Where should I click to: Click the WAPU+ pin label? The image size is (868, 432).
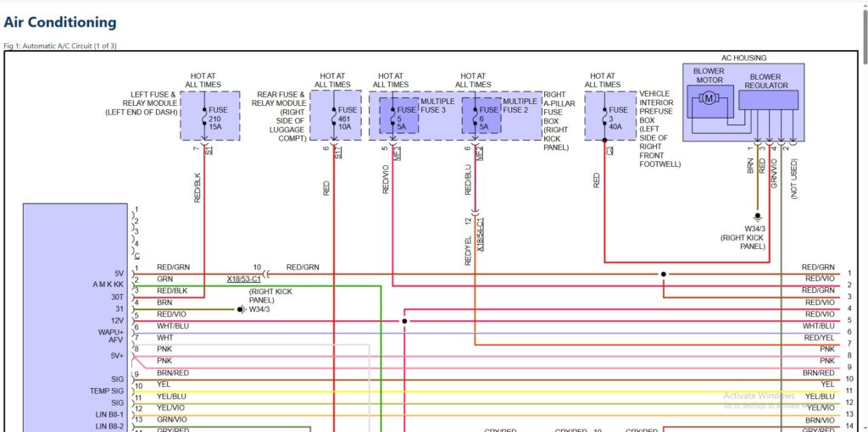pyautogui.click(x=111, y=332)
